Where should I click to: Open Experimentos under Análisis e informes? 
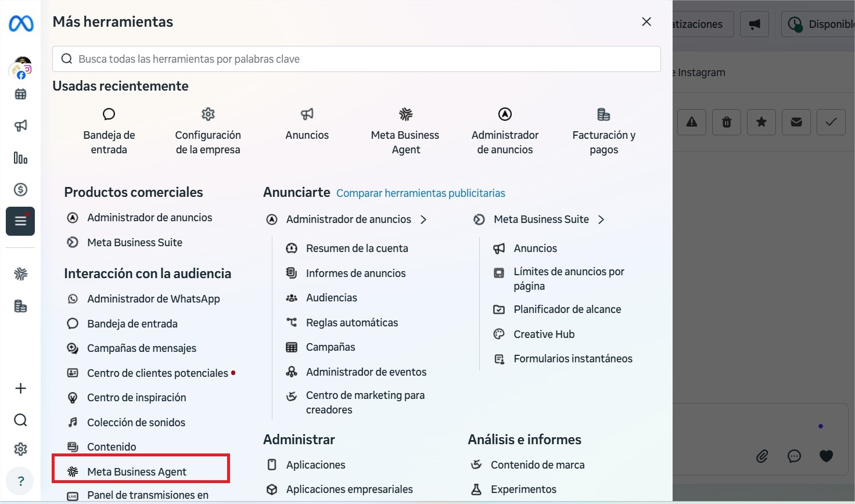(x=513, y=489)
